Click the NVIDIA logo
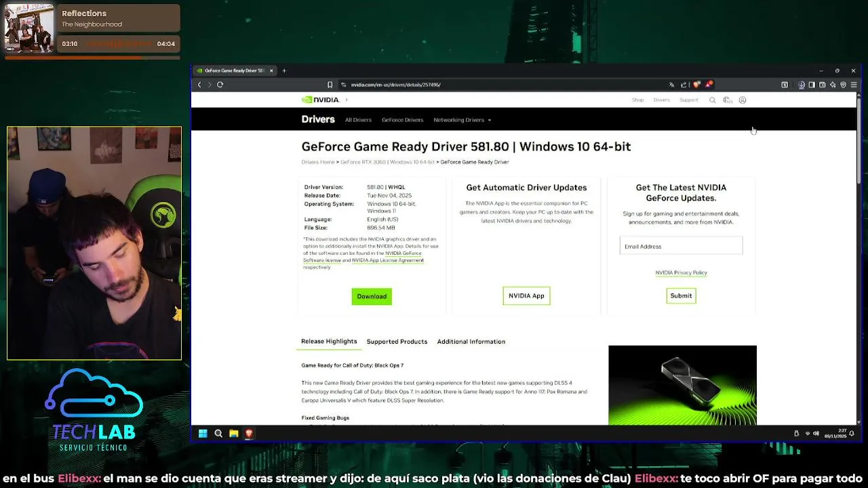Screen dimensions: 868x488 (320, 100)
